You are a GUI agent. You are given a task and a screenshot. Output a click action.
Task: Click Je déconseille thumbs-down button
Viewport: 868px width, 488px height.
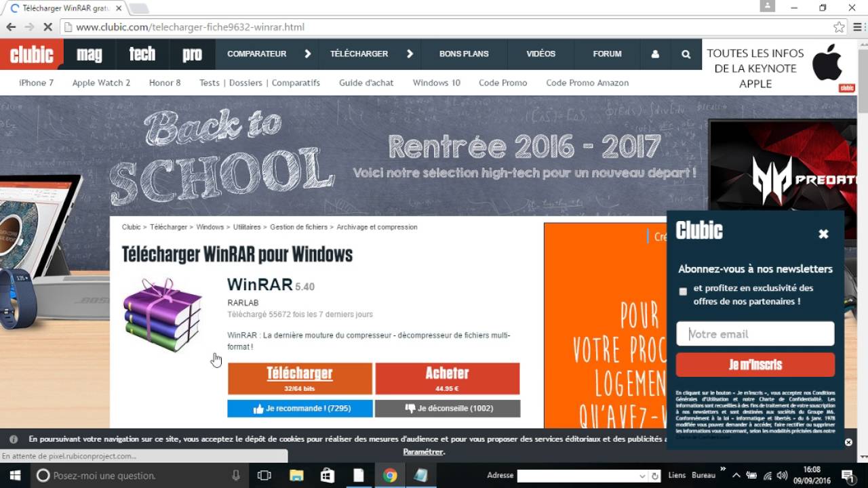(x=448, y=409)
